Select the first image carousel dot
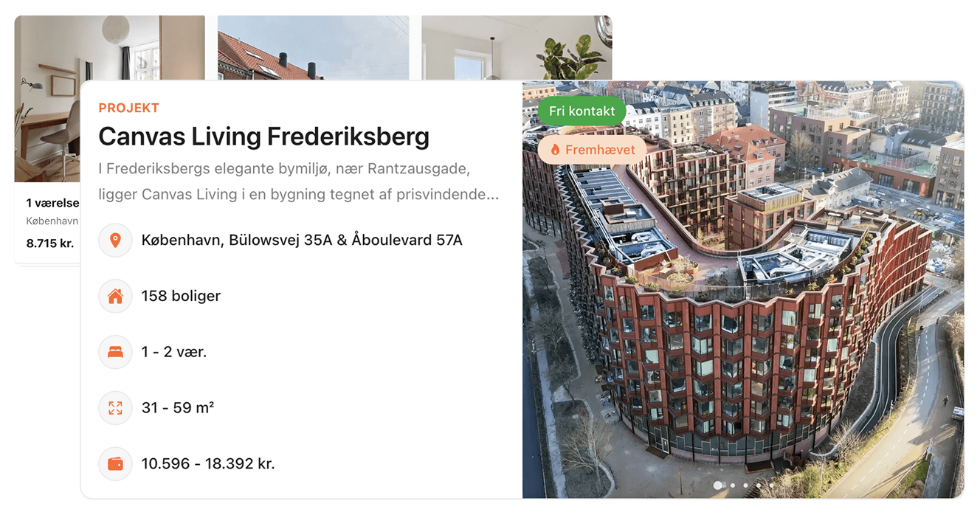The height and width of the screenshot is (515, 980). pyautogui.click(x=718, y=485)
